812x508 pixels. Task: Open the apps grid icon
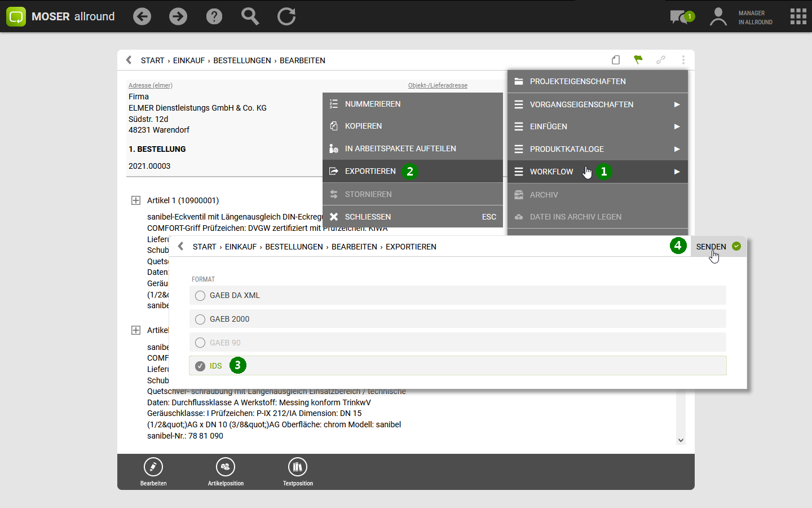tap(798, 16)
